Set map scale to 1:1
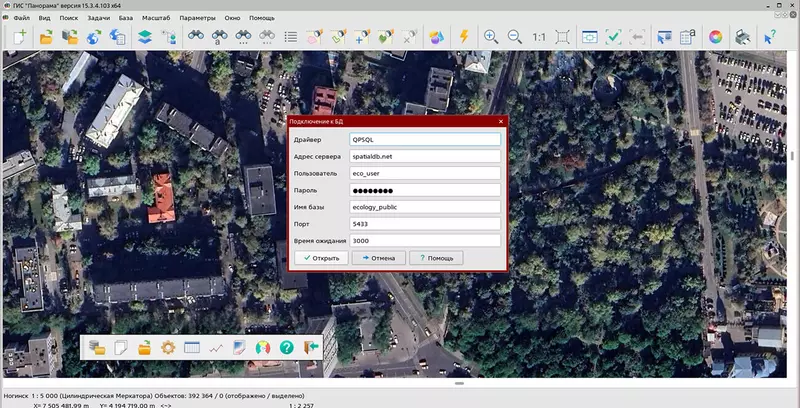800x408 pixels. click(539, 37)
